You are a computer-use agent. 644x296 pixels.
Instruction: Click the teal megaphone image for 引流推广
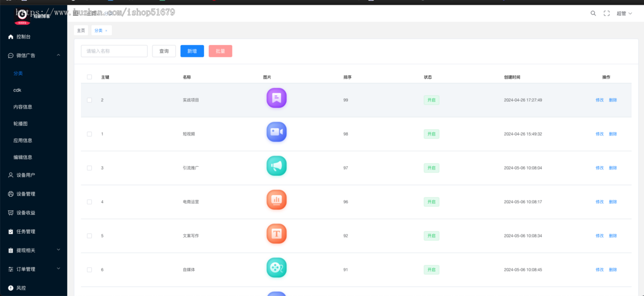276,166
